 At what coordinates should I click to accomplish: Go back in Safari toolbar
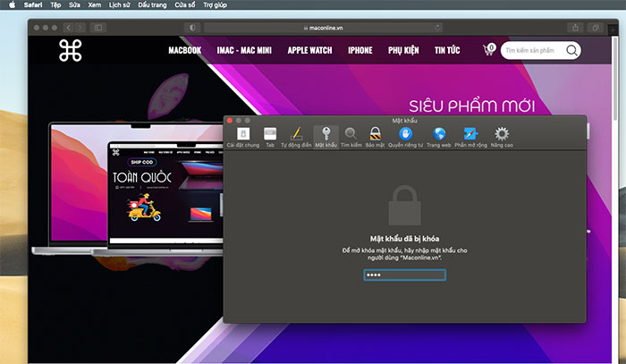point(68,28)
